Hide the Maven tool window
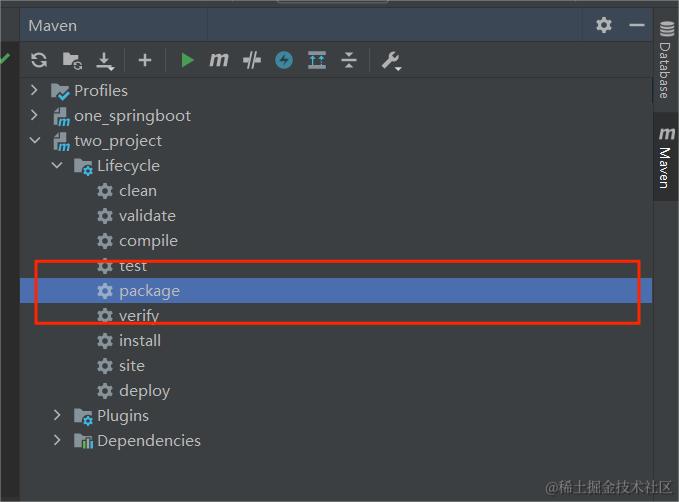Image resolution: width=679 pixels, height=502 pixels. tap(637, 25)
